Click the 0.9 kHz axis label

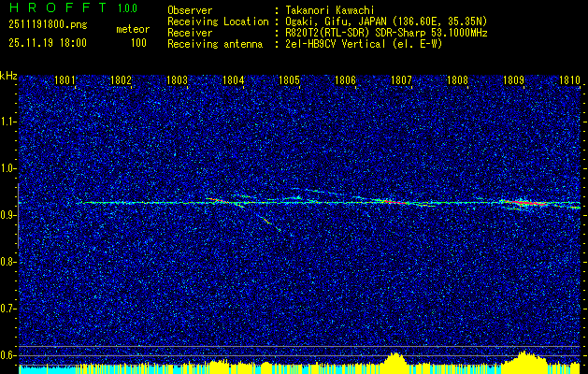click(x=7, y=215)
